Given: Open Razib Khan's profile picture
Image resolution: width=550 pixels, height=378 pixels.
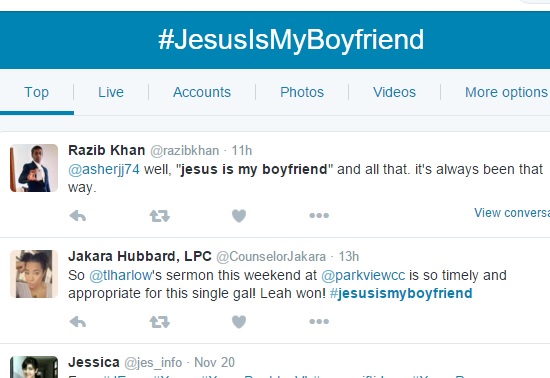Looking at the screenshot, I should click(34, 168).
